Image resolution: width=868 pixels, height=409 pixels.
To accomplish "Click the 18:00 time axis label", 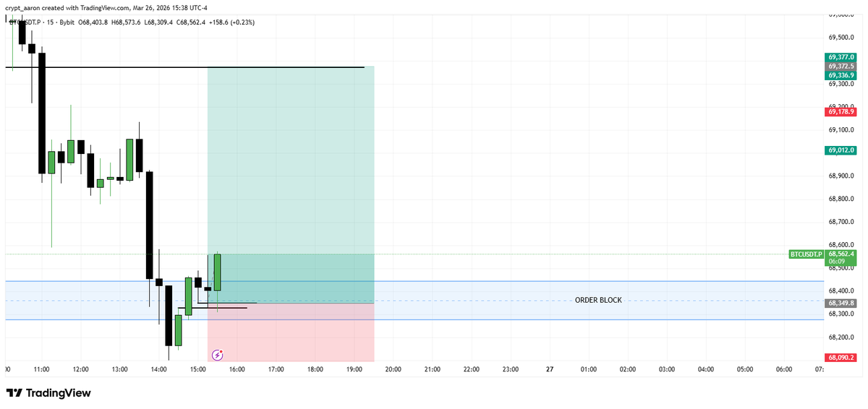I will click(315, 369).
